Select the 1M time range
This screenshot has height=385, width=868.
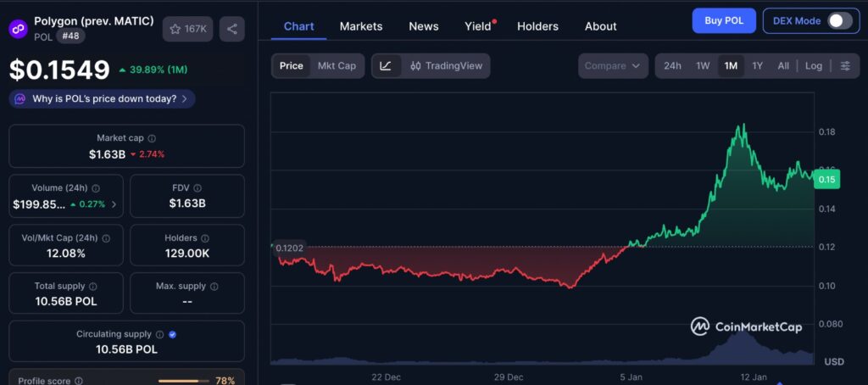[731, 66]
